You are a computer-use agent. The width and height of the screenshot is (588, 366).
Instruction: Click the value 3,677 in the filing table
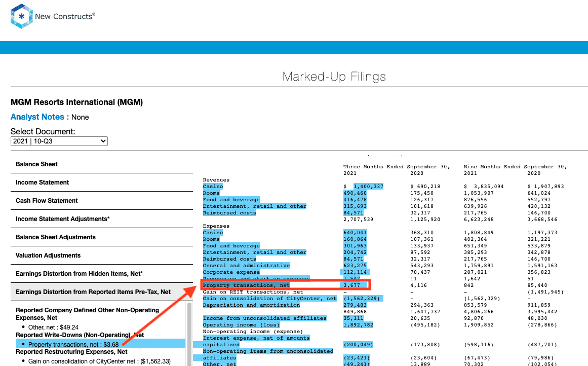352,285
